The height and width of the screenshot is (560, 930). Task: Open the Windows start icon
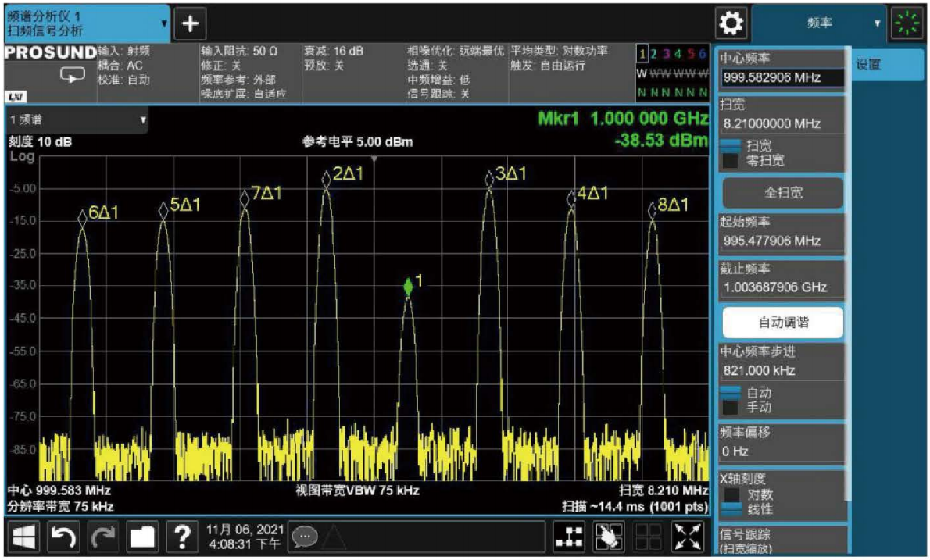23,537
